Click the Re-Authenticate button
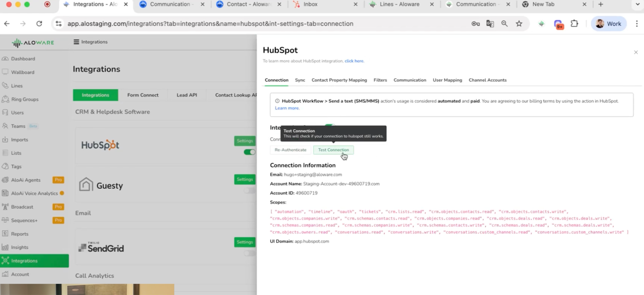This screenshot has height=295, width=644. (290, 150)
